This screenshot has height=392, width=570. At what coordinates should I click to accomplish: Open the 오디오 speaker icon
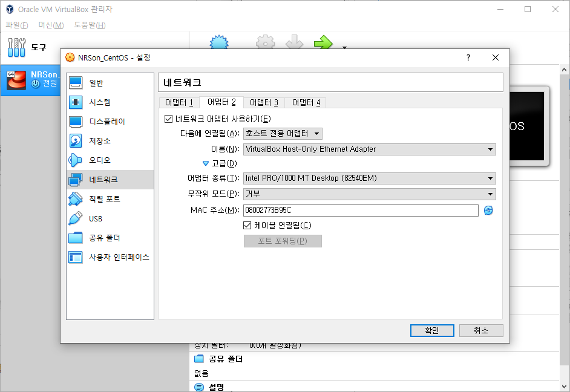(x=75, y=160)
